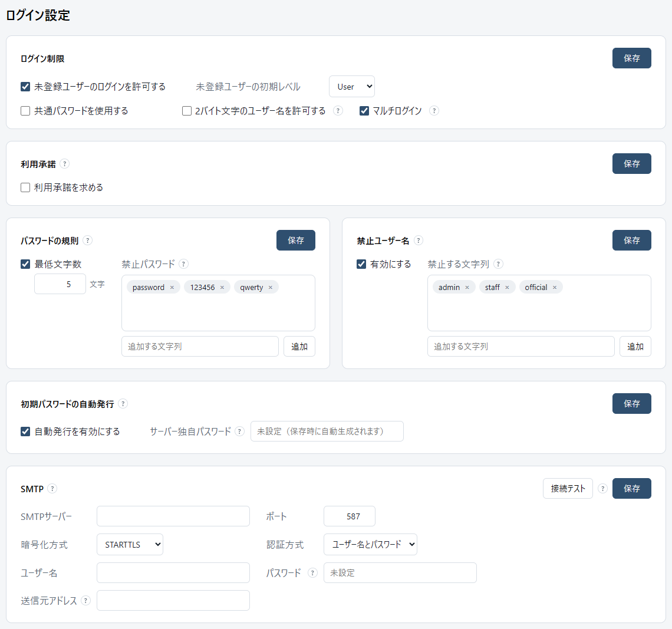Click 追加 button for forbidden passwords

click(x=299, y=347)
